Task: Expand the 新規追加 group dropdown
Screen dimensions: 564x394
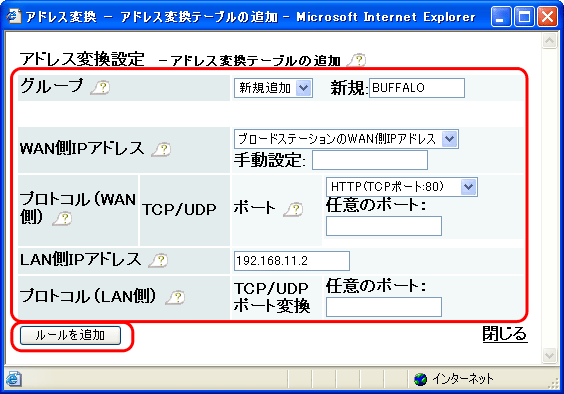Action: [273, 88]
